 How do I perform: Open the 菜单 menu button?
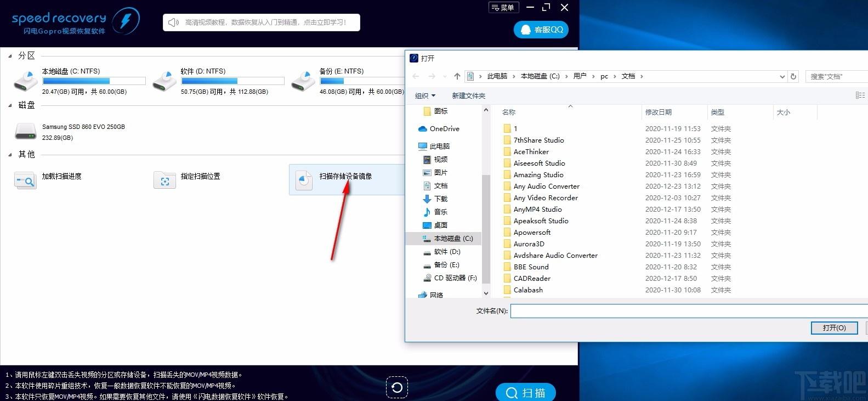pyautogui.click(x=503, y=8)
